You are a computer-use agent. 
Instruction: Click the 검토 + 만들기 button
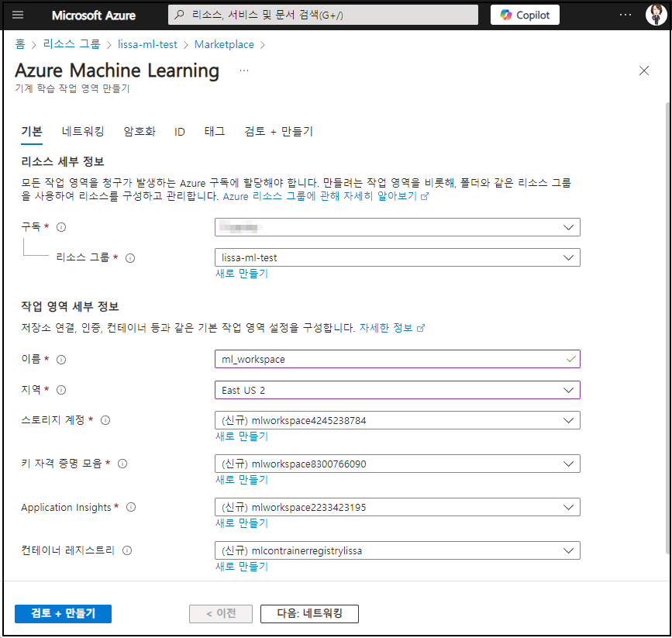[x=62, y=613]
